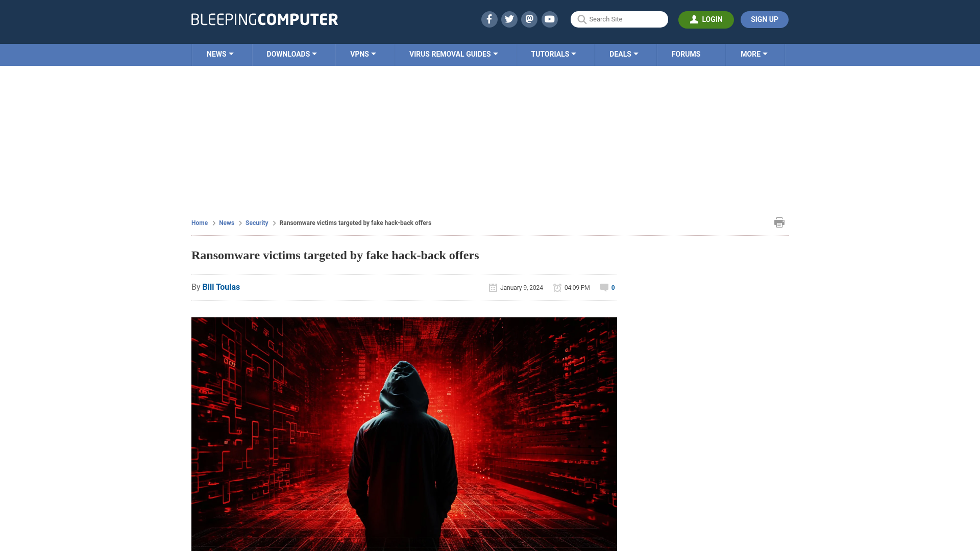This screenshot has width=980, height=551.
Task: Expand the NEWS dropdown menu
Action: coord(220,54)
